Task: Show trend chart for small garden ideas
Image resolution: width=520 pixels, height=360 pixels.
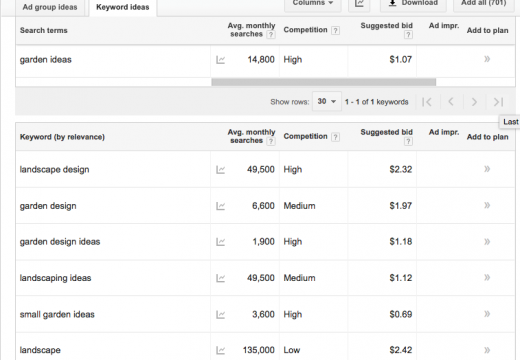Action: pos(220,314)
